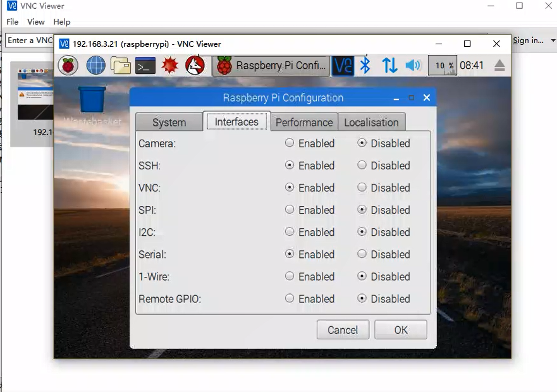Viewport: 557px width, 392px height.
Task: Launch the web browser globe icon
Action: [95, 65]
